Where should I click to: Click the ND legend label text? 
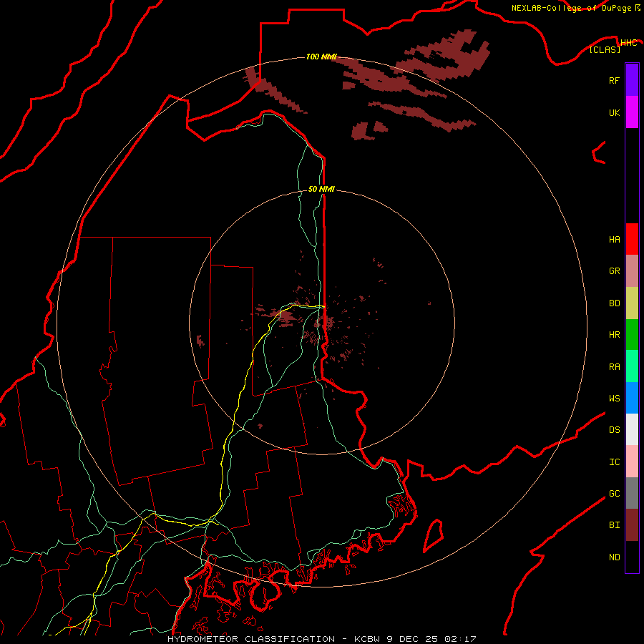tap(614, 557)
